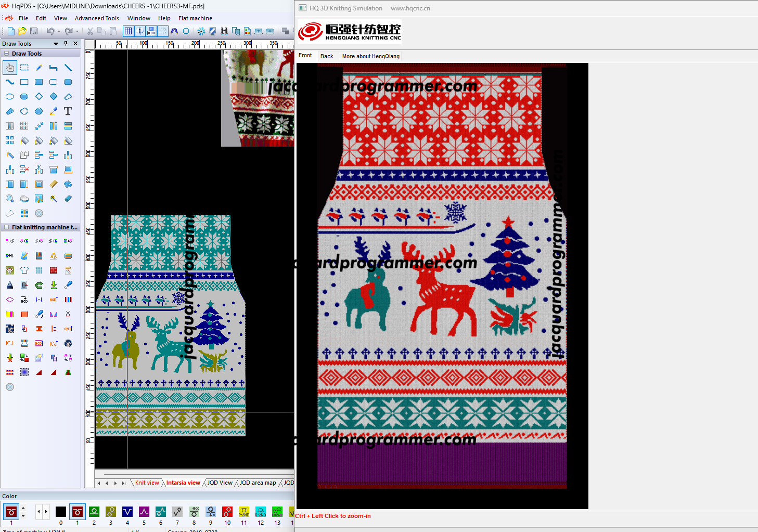Select the magnifier zoom tool

pyautogui.click(x=10, y=199)
